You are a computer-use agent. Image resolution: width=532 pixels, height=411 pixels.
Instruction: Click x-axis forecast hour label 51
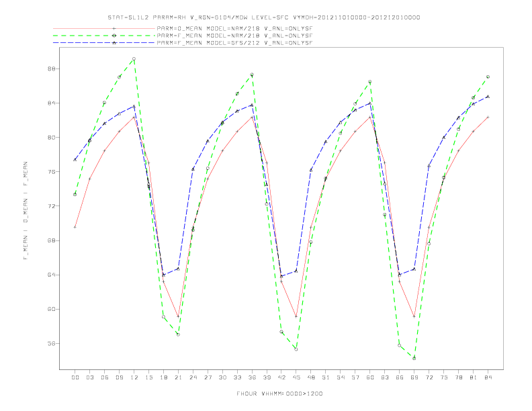326,377
